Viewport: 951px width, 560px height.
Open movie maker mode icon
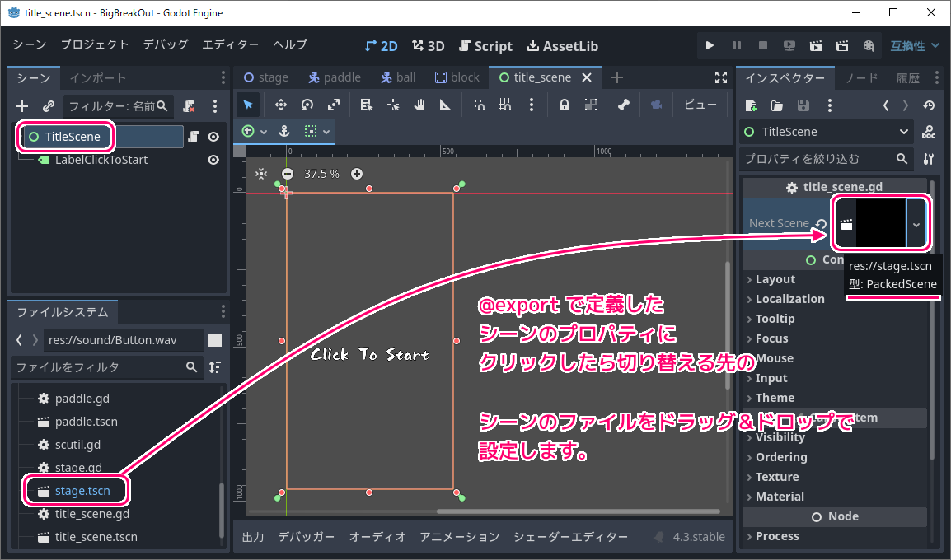tap(869, 45)
